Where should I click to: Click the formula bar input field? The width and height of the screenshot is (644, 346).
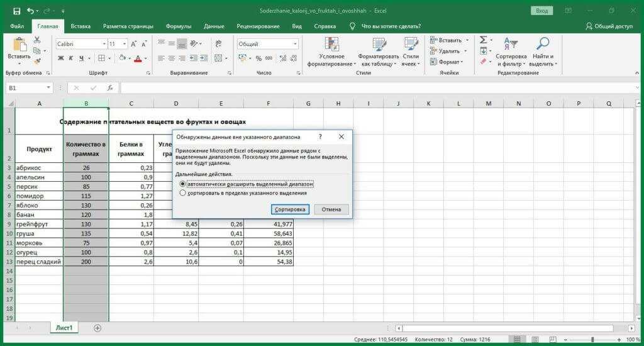pos(377,88)
